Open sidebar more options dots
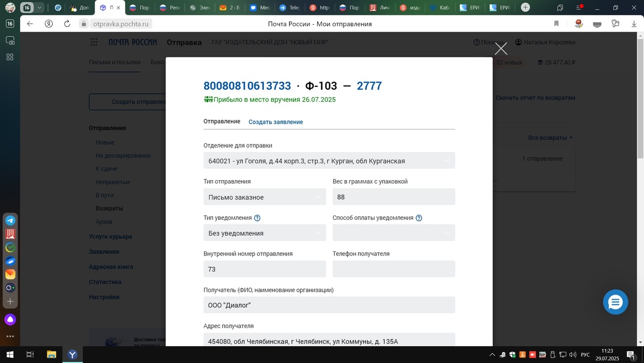This screenshot has width=644, height=363. 10,337
